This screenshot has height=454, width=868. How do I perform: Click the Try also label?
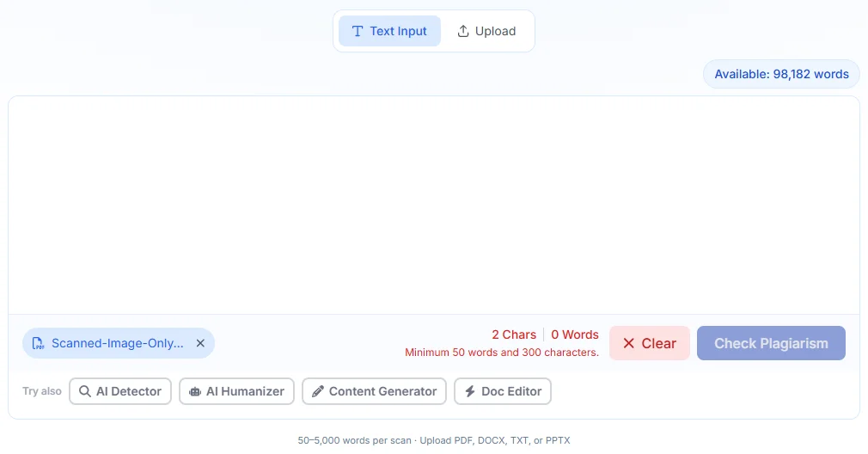[42, 391]
